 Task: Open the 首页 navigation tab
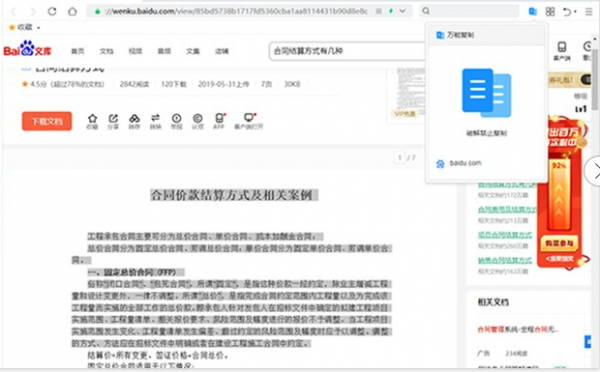click(78, 51)
